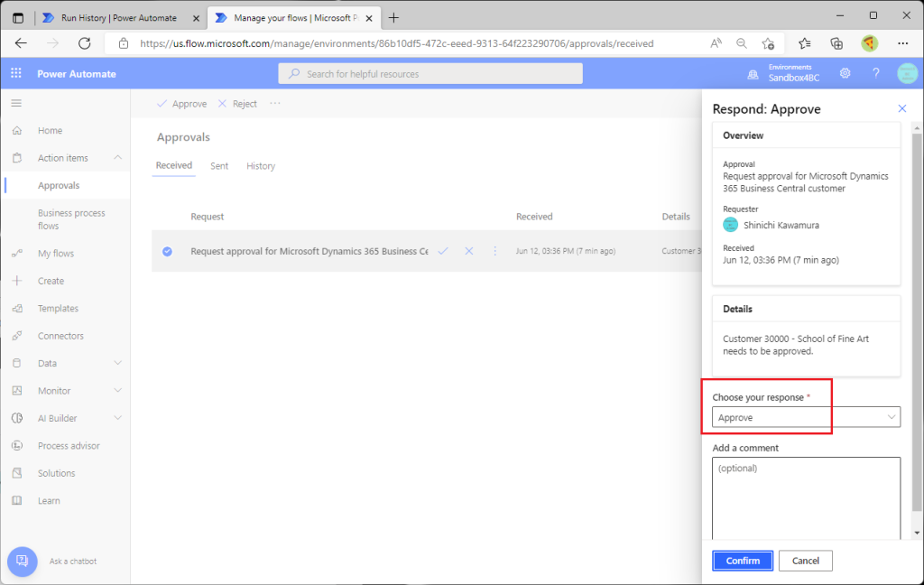Go to My flows

point(56,254)
